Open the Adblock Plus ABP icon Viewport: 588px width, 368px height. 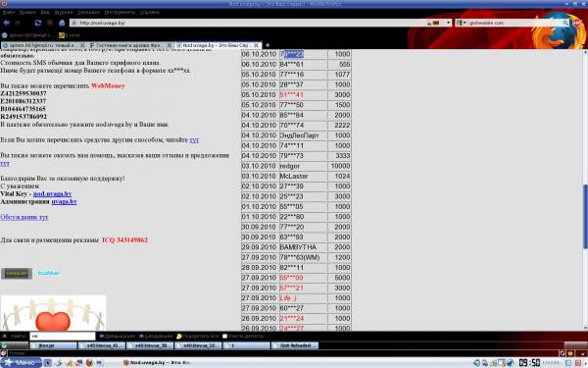[x=577, y=23]
